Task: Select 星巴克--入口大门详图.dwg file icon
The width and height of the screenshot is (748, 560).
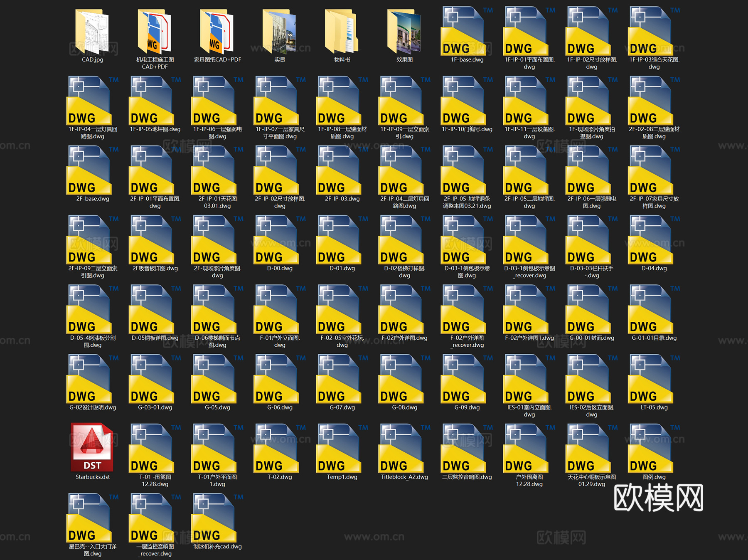Action: click(x=89, y=517)
